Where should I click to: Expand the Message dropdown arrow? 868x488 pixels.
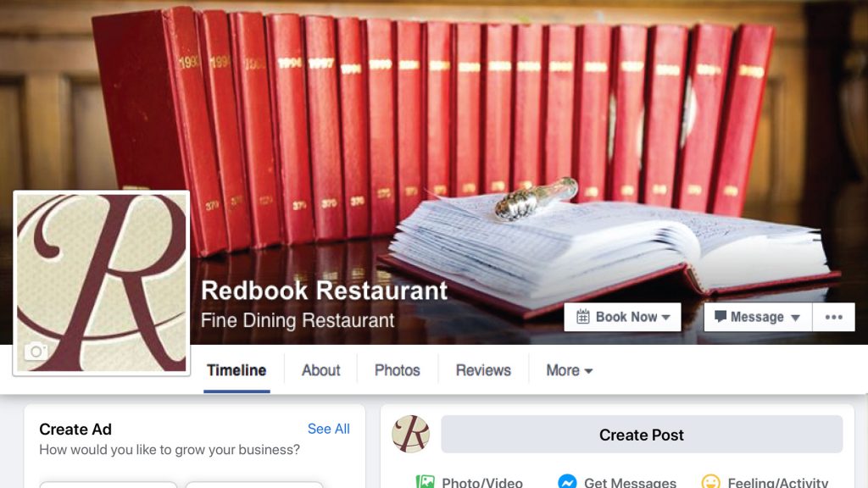coord(795,318)
